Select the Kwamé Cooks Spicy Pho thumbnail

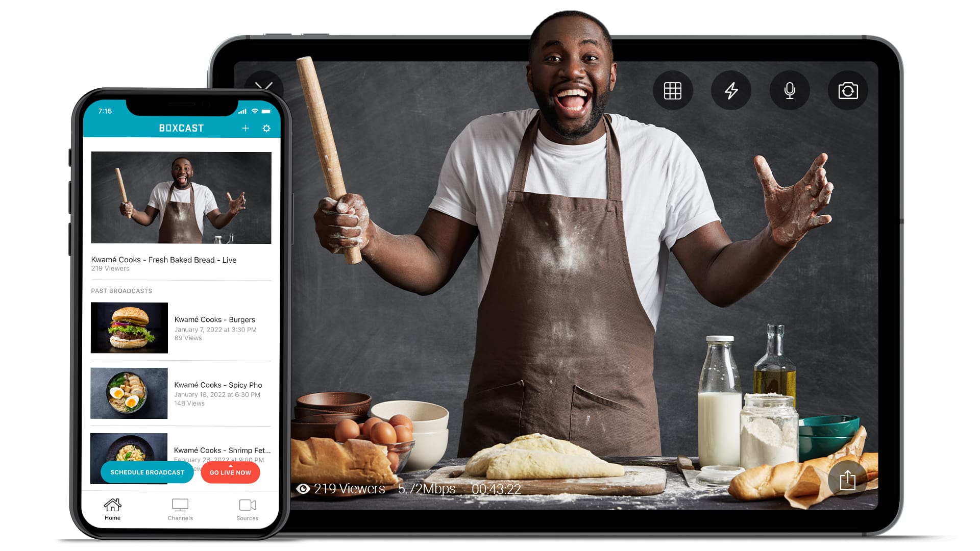(x=129, y=393)
